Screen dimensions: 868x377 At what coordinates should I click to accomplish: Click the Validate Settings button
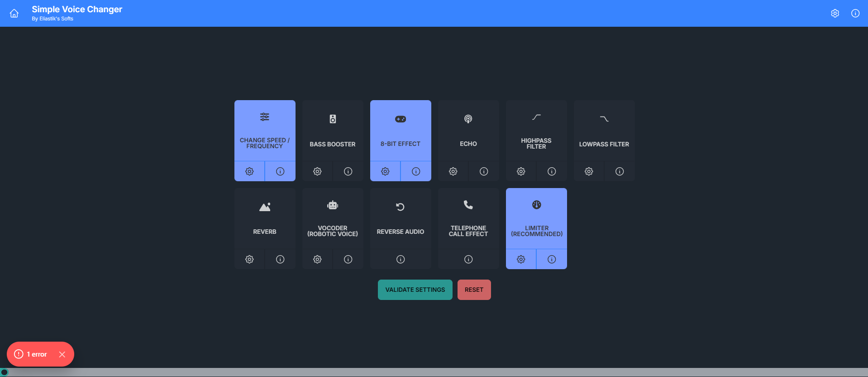click(415, 290)
